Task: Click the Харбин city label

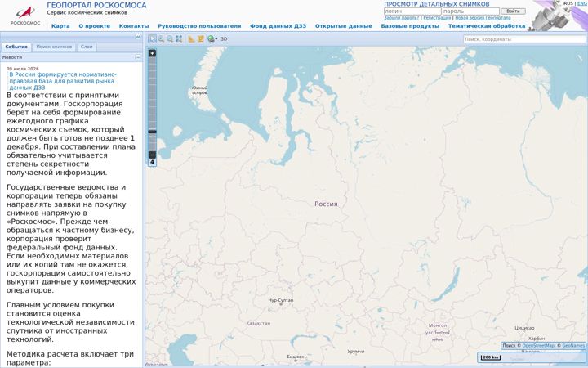Action: pyautogui.click(x=537, y=339)
